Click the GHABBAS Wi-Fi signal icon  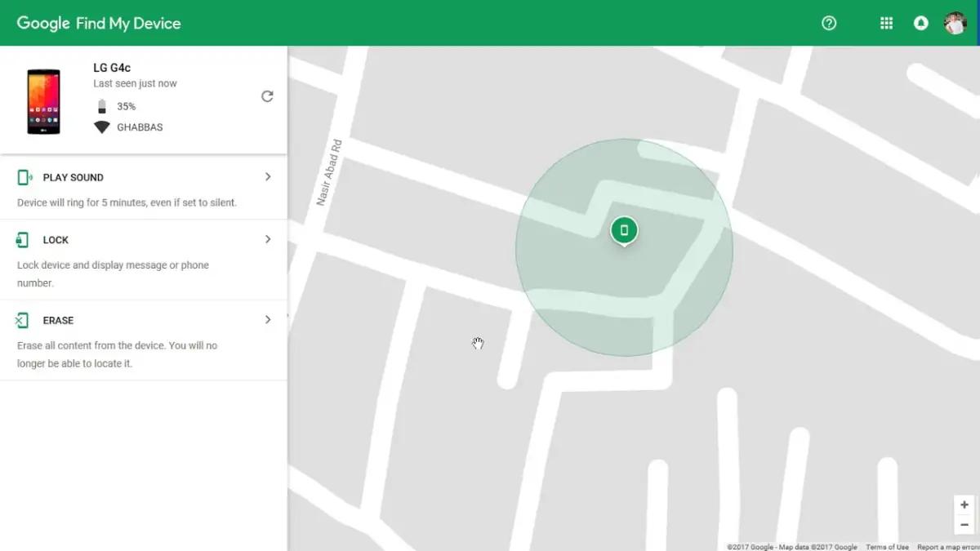[102, 127]
